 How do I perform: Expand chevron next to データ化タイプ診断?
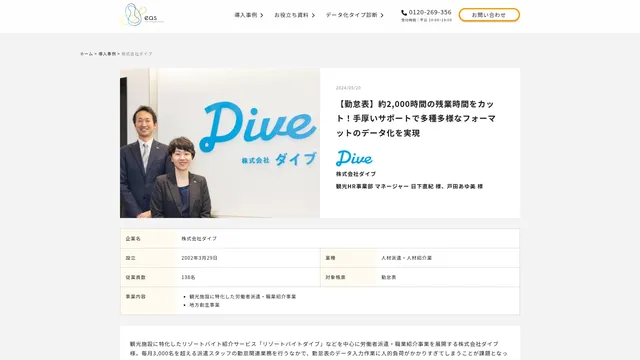click(382, 16)
